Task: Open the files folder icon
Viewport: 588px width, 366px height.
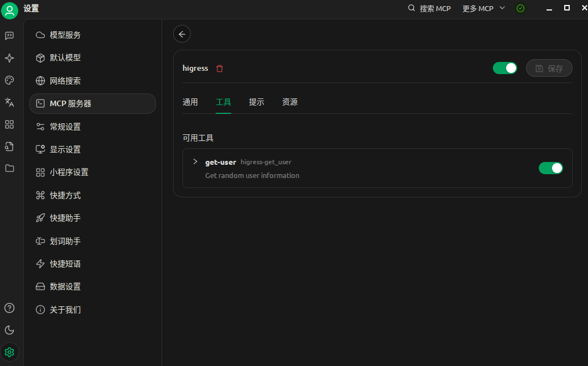Action: 9,169
